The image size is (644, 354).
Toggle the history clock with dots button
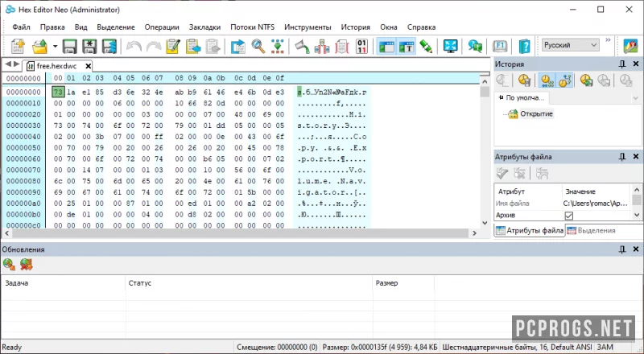pos(547,80)
